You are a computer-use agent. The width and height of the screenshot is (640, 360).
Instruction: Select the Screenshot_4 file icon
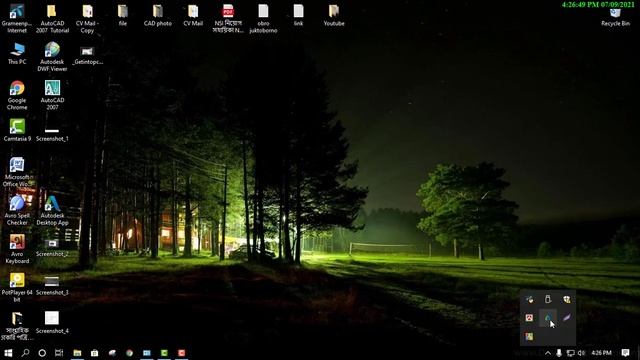[x=52, y=322]
